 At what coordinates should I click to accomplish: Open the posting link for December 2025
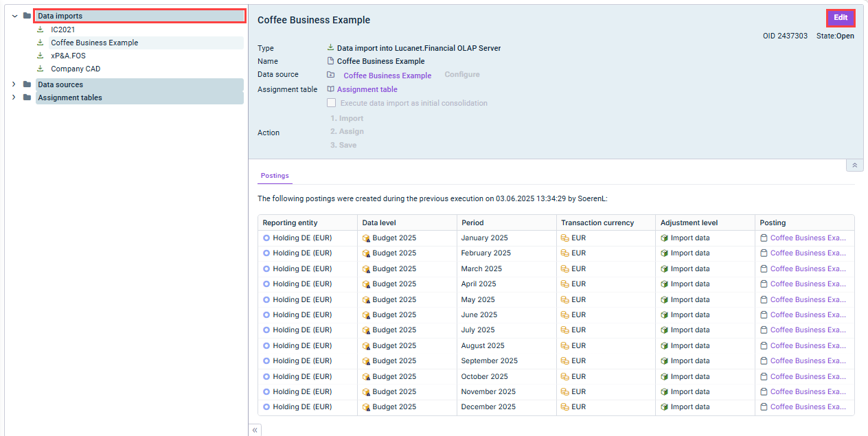point(808,406)
